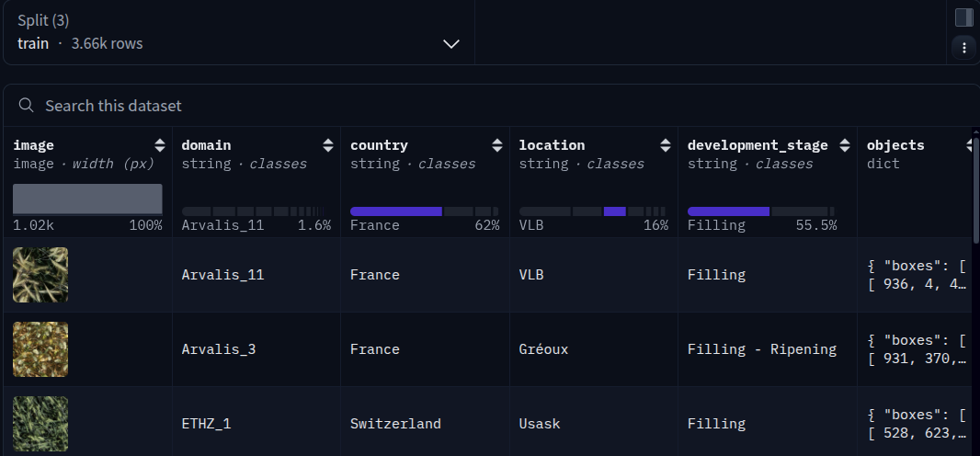Select the France segment in country histogram
The image size is (980, 456).
395,211
